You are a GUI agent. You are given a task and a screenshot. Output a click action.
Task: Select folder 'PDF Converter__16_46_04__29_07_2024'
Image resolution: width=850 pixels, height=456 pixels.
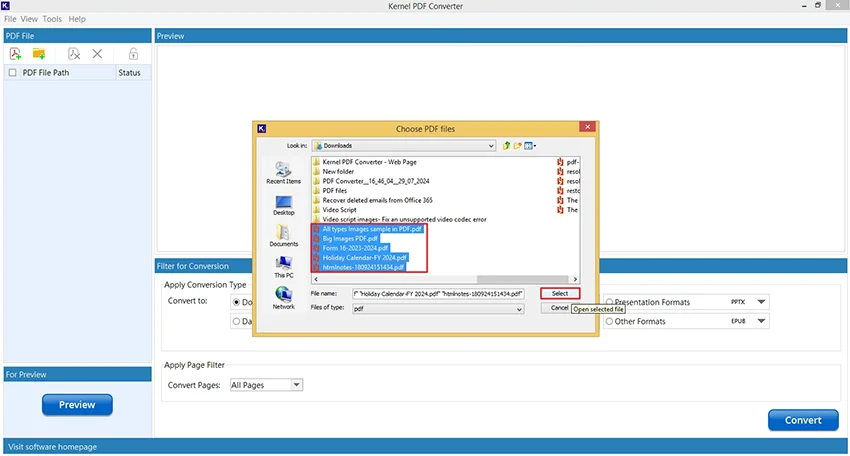coord(376,181)
